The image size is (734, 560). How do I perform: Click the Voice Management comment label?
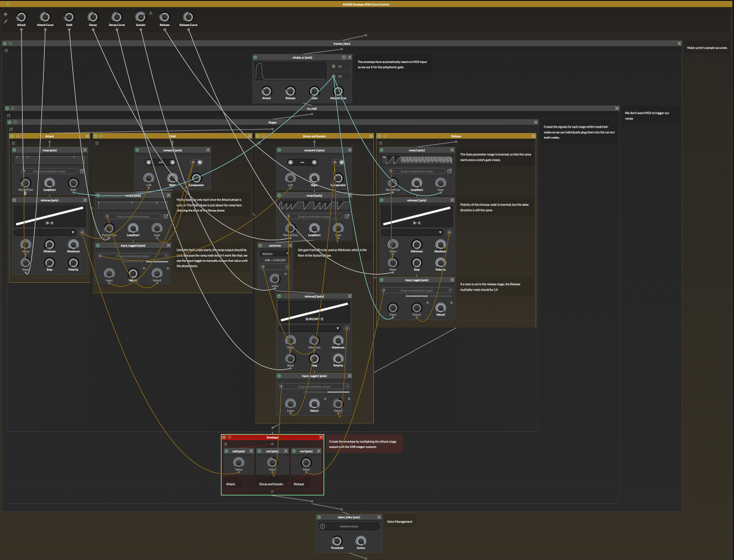coord(400,521)
